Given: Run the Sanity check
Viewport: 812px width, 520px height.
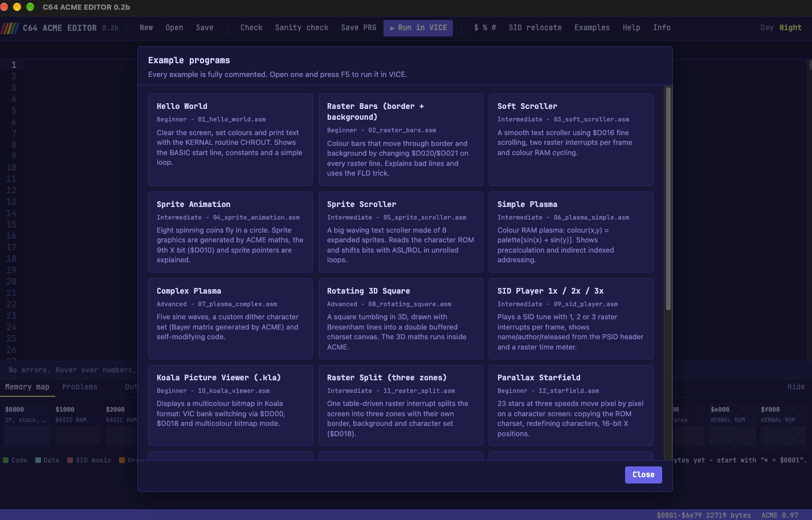Looking at the screenshot, I should tap(301, 28).
